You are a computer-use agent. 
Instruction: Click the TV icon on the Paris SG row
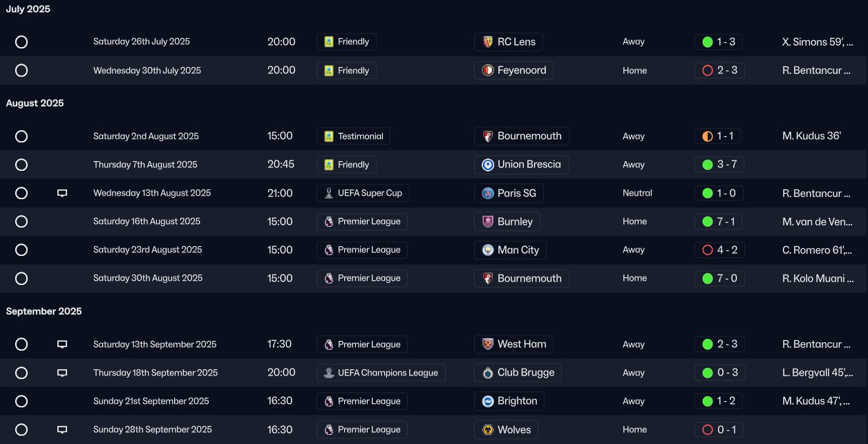coord(62,194)
